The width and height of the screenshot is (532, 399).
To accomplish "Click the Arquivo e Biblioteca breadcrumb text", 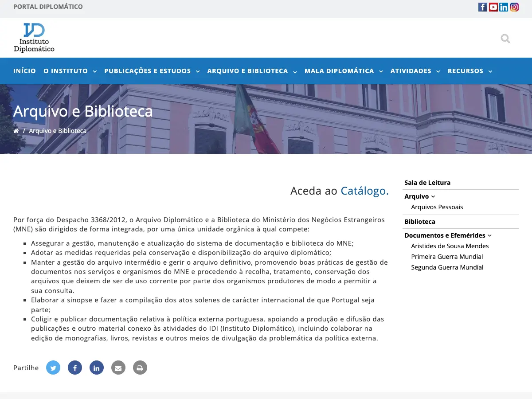I will coord(58,131).
